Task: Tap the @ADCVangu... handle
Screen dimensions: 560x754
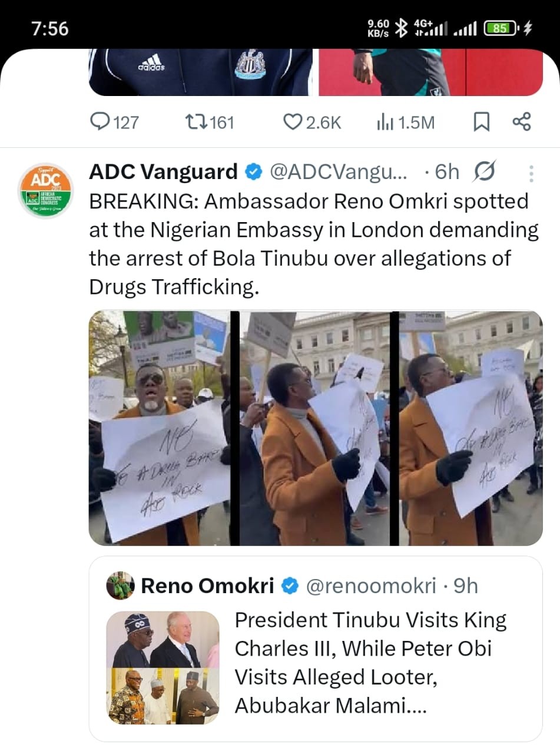Action: [x=338, y=172]
